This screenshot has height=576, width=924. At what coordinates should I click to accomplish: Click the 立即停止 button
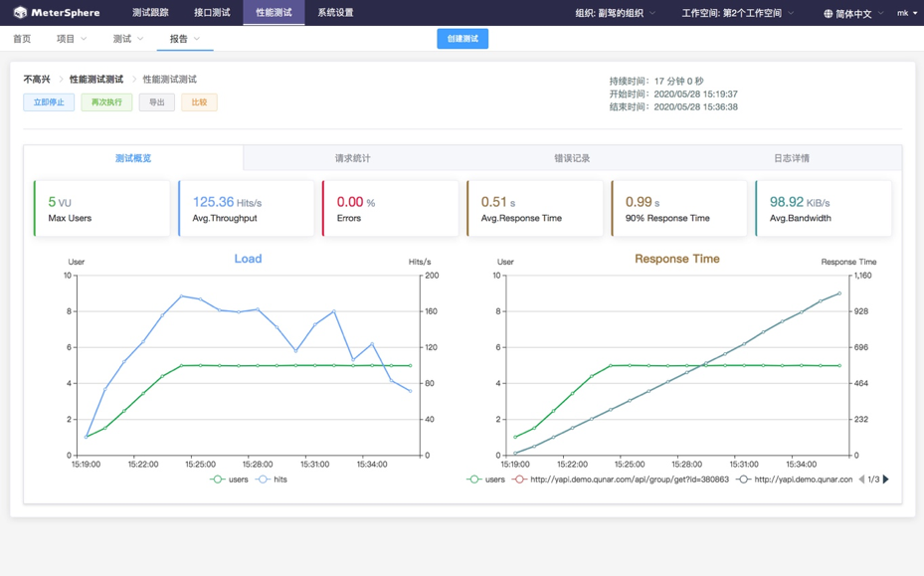[x=49, y=102]
